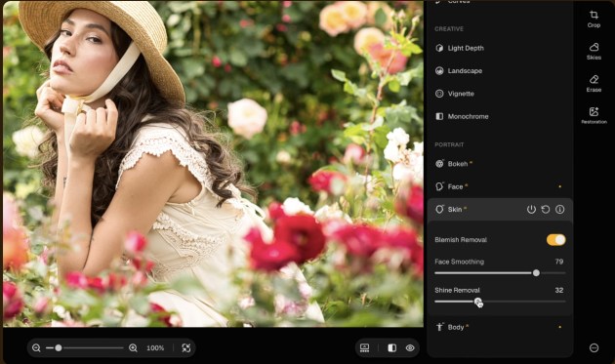Click the zoom in magnifier icon
This screenshot has height=364, width=615.
pyautogui.click(x=133, y=348)
